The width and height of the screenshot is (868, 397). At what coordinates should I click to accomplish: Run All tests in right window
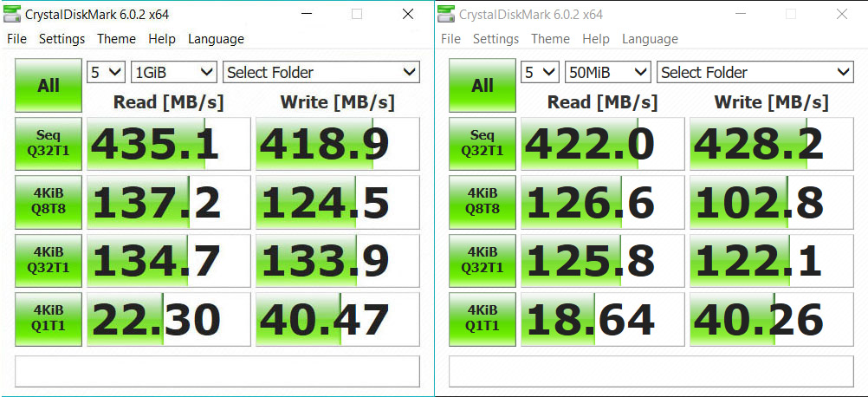[x=483, y=86]
